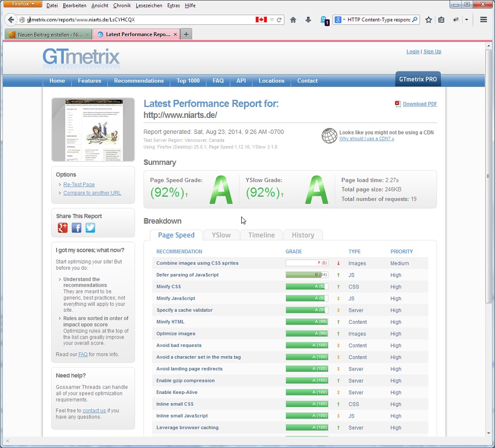Click the GTmetrix PRO button

point(418,79)
